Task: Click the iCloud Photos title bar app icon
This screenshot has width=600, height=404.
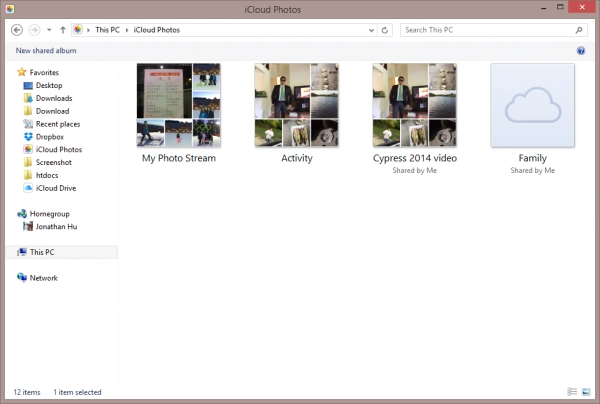Action: (10, 9)
